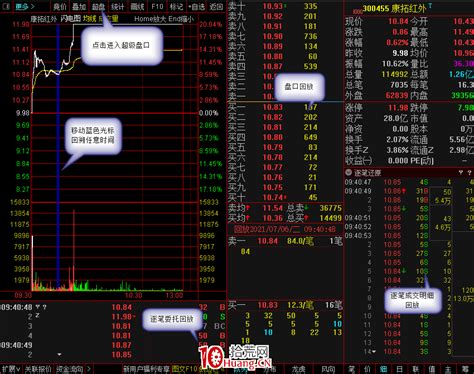Click the 买一 10.83 queue header
The image size is (474, 374).
[x=285, y=305]
